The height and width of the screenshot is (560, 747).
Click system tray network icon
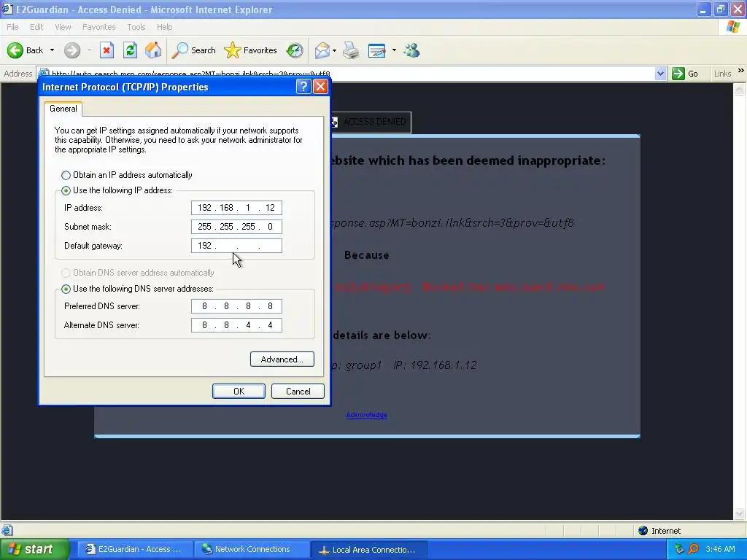[679, 549]
